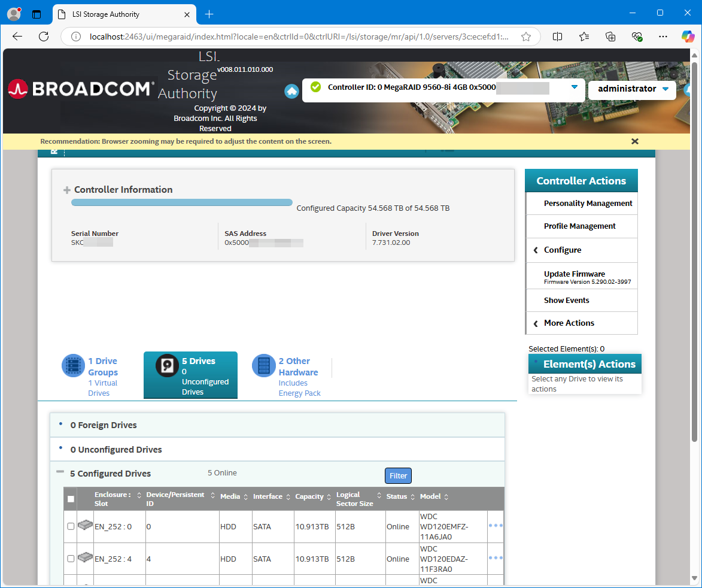This screenshot has width=702, height=588.
Task: Open browser collections
Action: (x=610, y=37)
